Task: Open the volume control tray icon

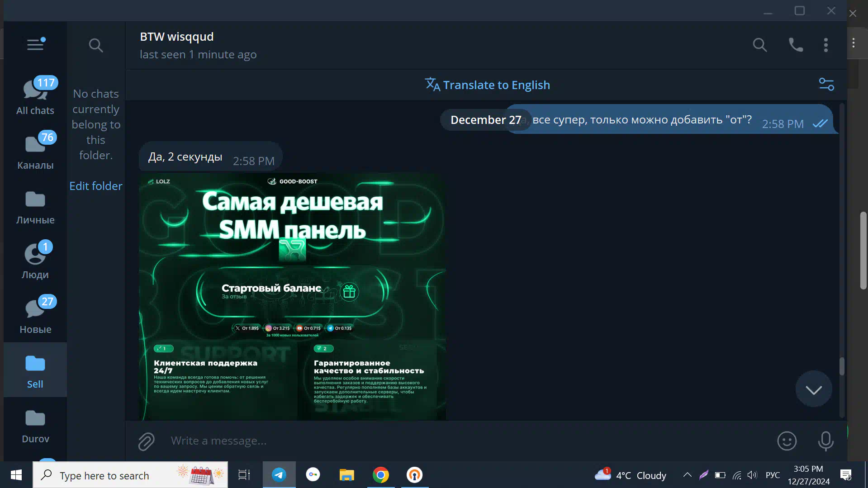Action: click(752, 475)
